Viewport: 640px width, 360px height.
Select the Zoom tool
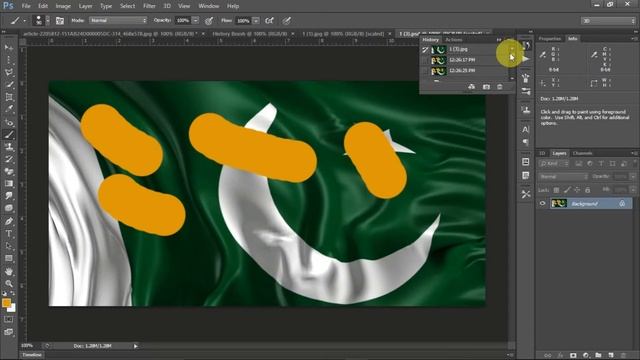9,283
